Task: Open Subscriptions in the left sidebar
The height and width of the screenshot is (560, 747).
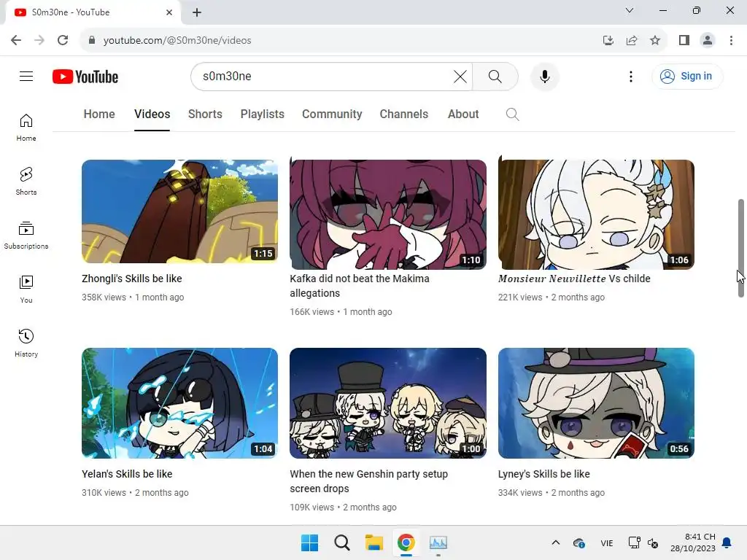Action: pyautogui.click(x=26, y=236)
